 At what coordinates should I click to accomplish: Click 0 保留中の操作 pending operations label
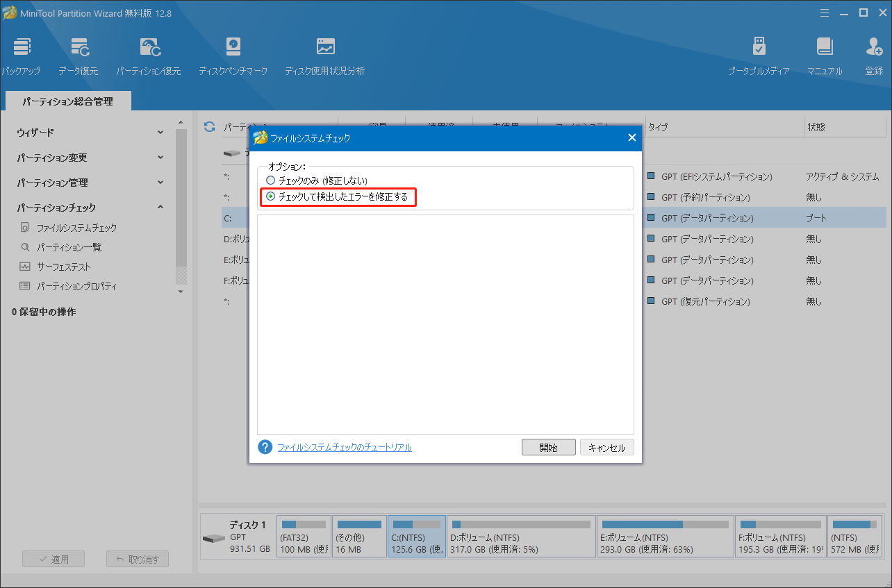(44, 312)
